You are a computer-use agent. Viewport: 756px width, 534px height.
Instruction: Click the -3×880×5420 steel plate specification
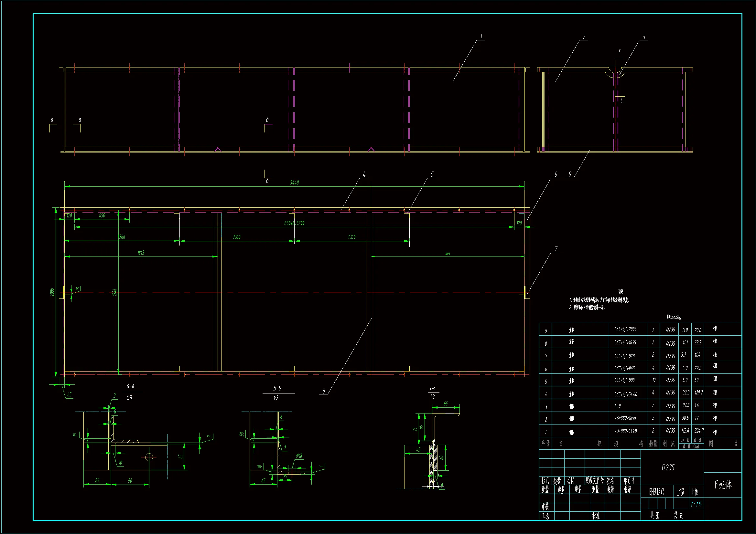coord(626,431)
